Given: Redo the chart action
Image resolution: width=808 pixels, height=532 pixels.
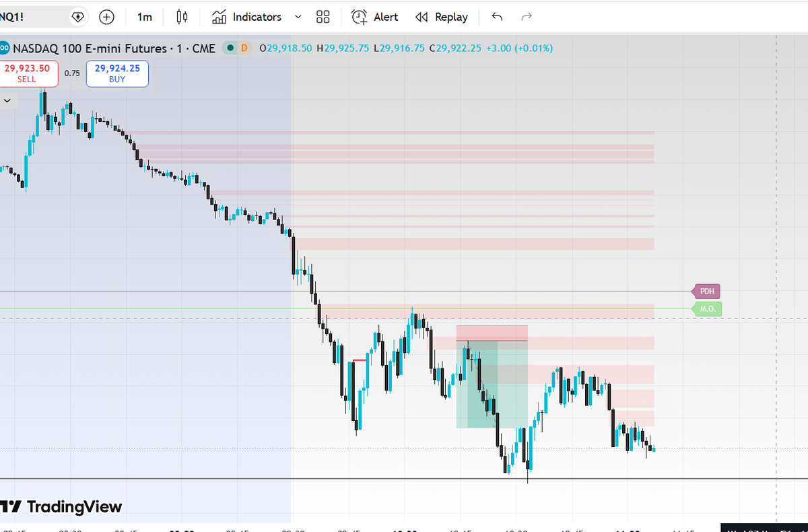Looking at the screenshot, I should 527,17.
